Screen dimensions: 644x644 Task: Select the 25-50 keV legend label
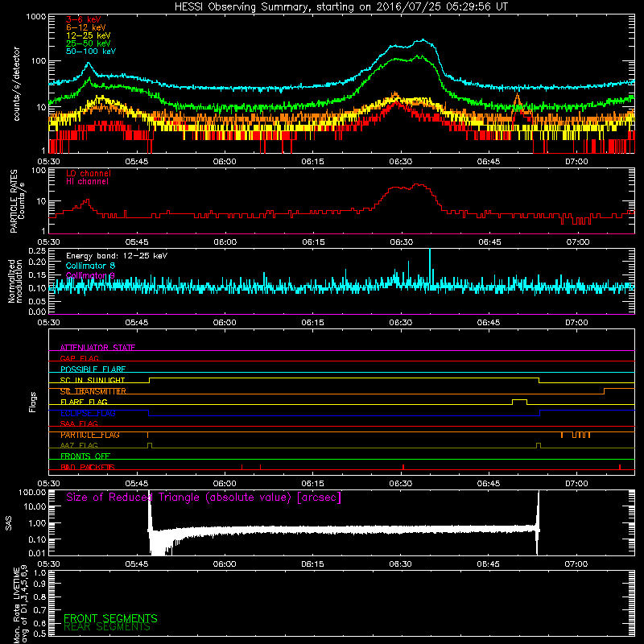click(88, 43)
